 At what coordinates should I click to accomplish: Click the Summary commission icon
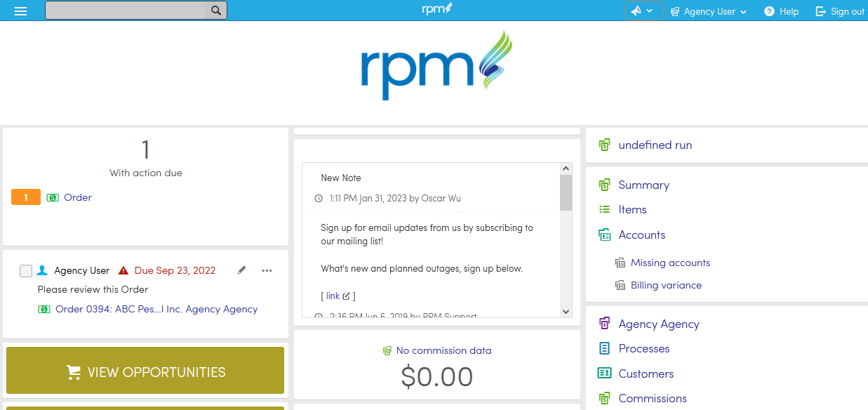point(604,185)
